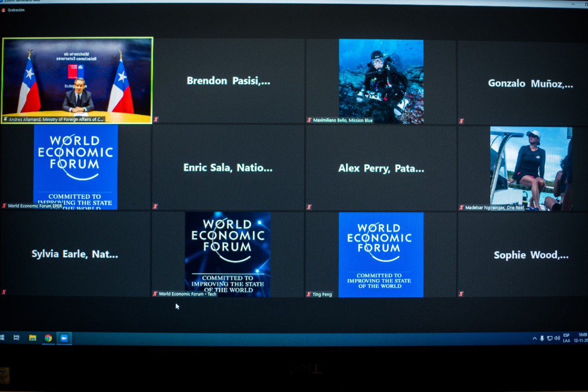588x392 pixels.
Task: Open File Explorer from the taskbar
Action: click(x=33, y=338)
